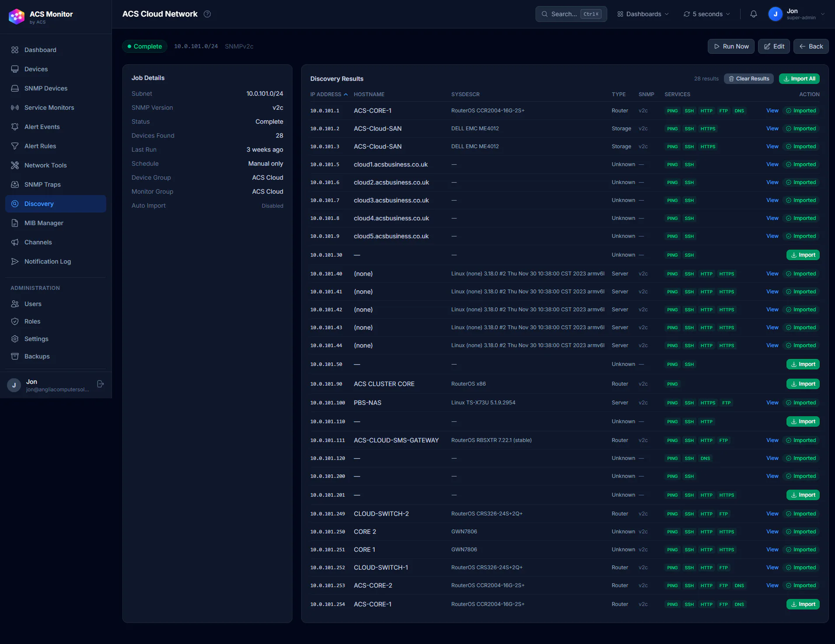Sort by the IP ADDRESS column header

329,94
